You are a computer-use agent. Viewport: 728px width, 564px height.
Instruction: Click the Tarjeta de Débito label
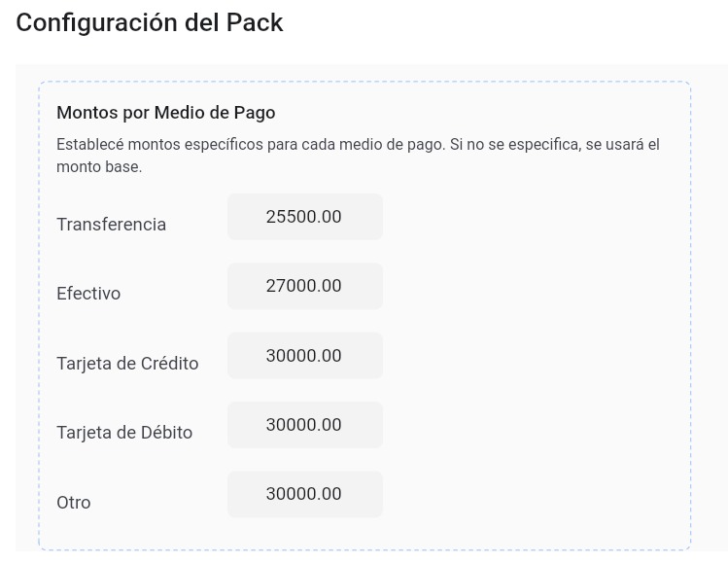pos(124,433)
